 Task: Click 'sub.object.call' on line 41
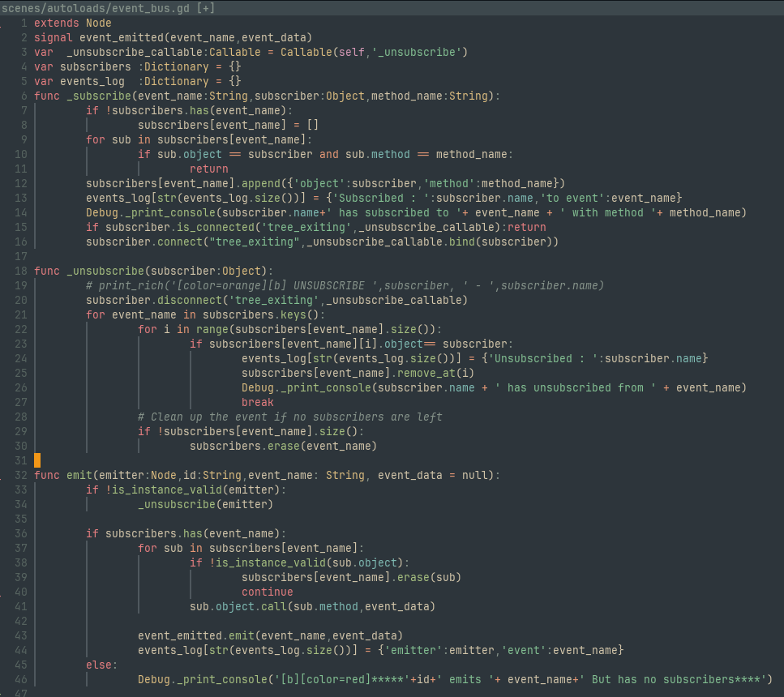pos(238,606)
